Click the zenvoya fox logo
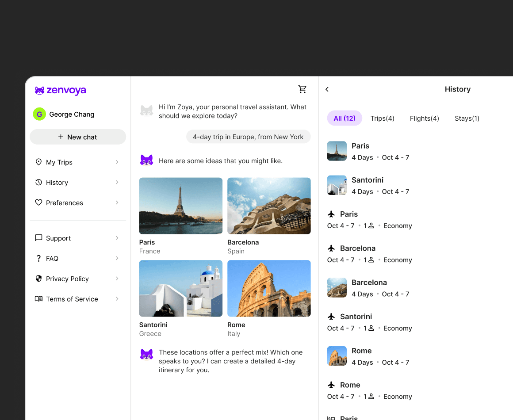 pos(40,90)
